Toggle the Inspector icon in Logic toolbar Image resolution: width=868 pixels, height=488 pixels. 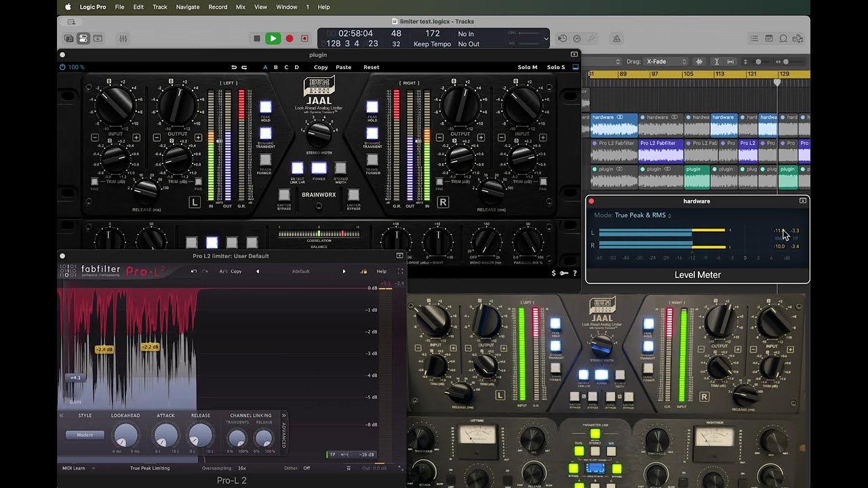(83, 39)
